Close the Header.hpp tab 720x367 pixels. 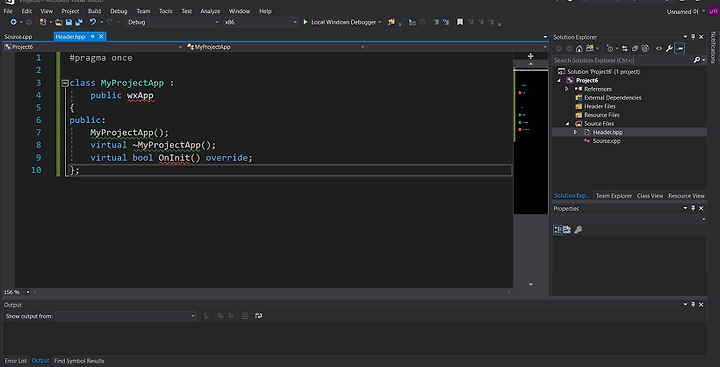click(x=101, y=37)
